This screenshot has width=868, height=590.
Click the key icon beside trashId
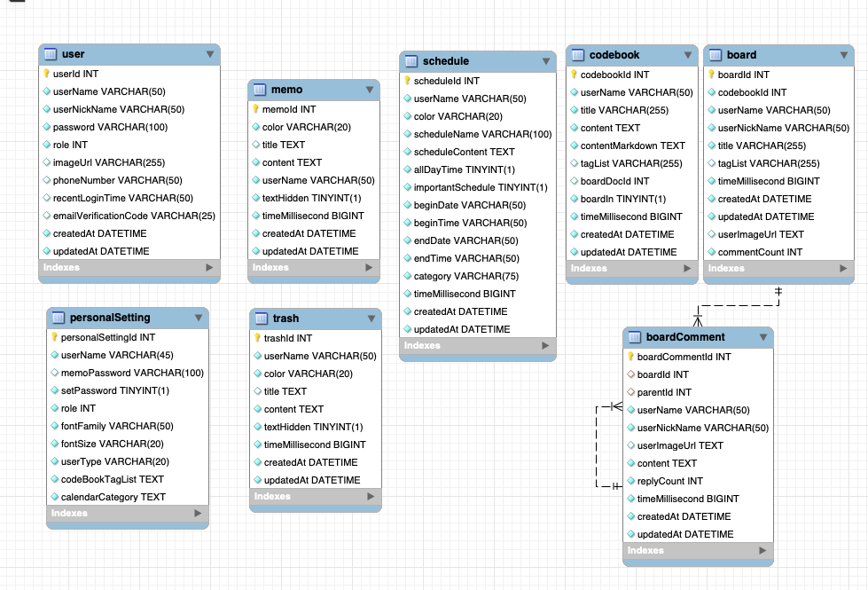pos(258,337)
